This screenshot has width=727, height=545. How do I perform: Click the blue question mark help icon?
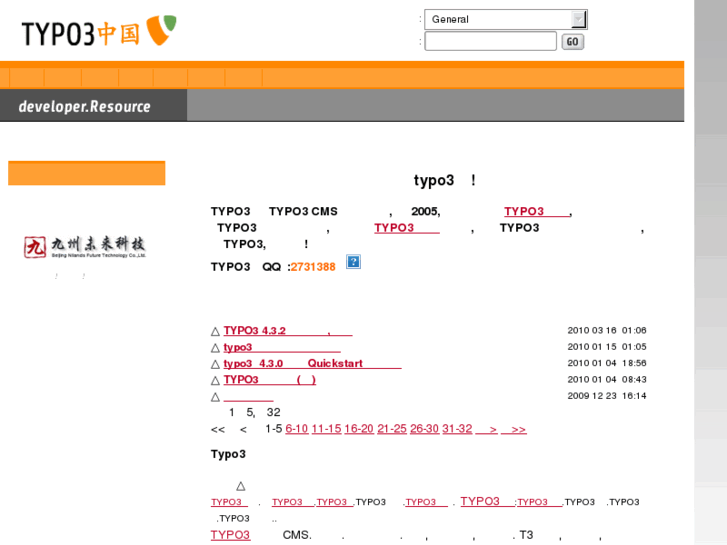click(x=353, y=262)
